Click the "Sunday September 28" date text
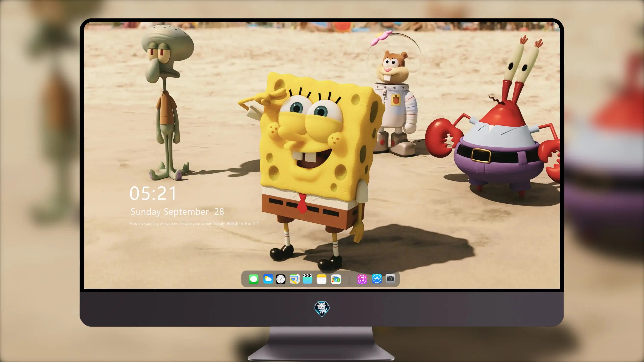The height and width of the screenshot is (362, 644). 177,212
